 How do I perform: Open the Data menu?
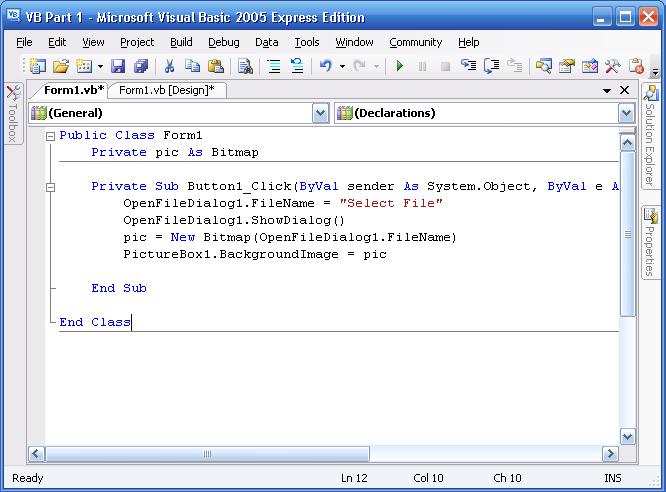click(x=267, y=42)
